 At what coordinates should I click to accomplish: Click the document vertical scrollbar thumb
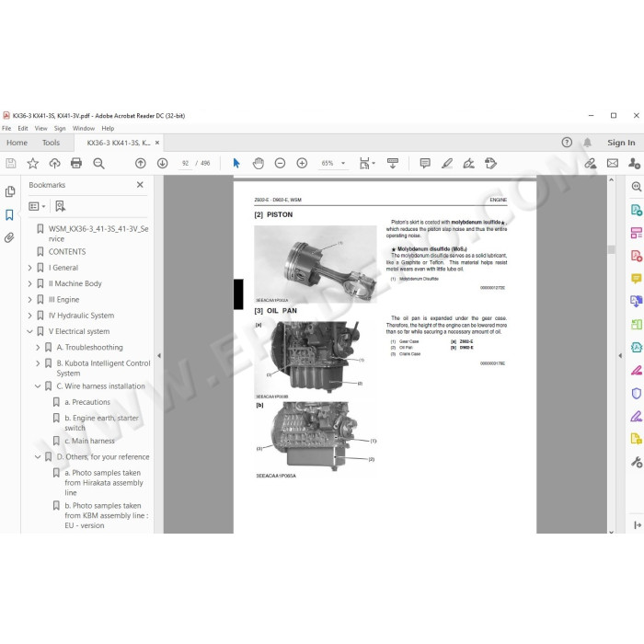pyautogui.click(x=611, y=249)
